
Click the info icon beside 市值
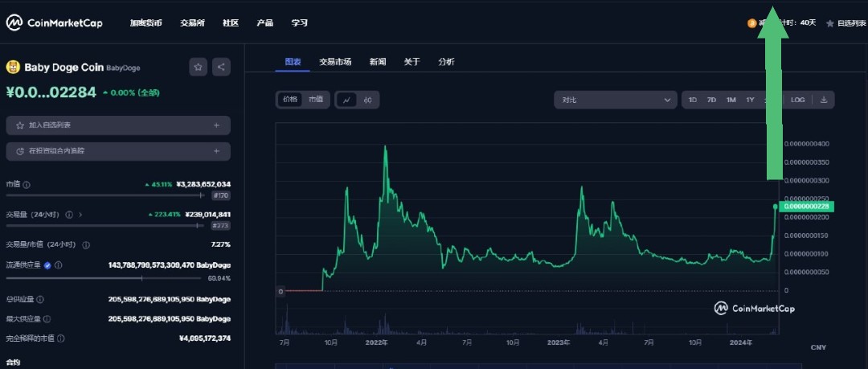pos(27,185)
